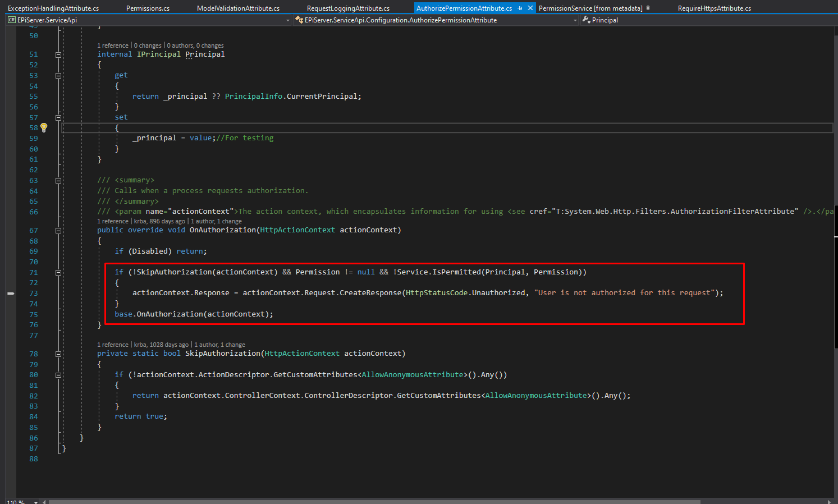Click the lock icon on PermissionService tab
The image size is (838, 504).
pos(648,8)
